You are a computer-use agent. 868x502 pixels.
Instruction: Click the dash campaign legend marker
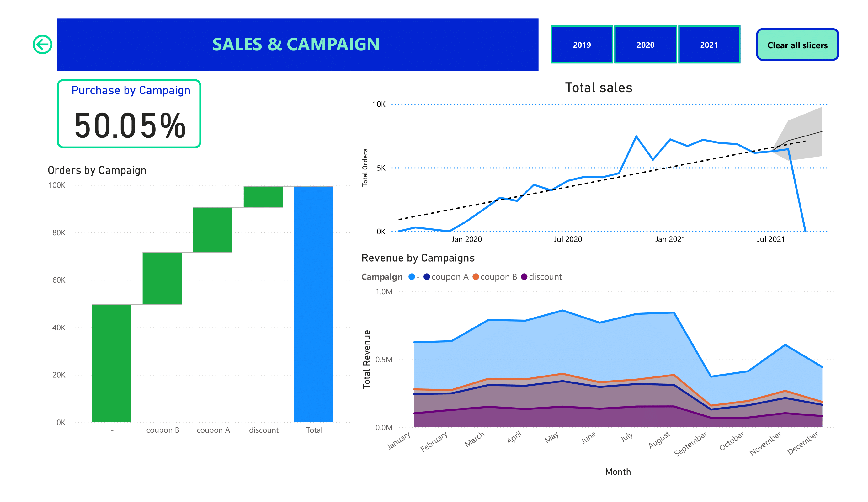coord(412,277)
